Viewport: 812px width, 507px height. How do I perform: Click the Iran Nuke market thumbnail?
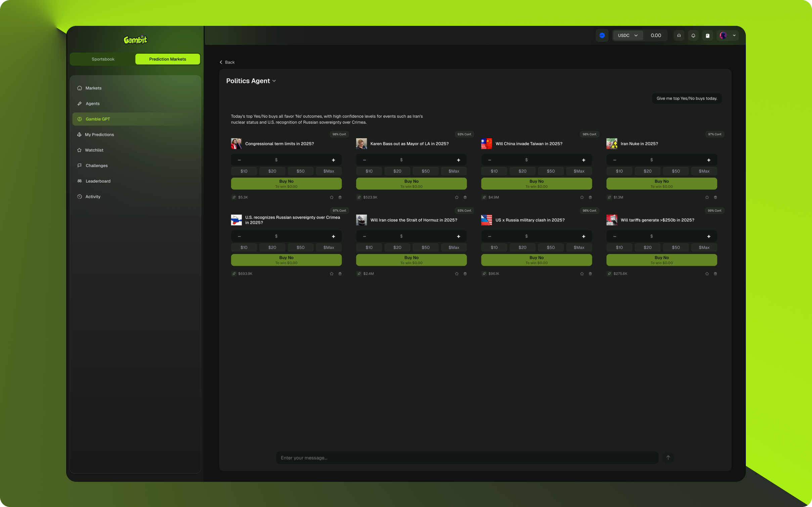pyautogui.click(x=612, y=144)
